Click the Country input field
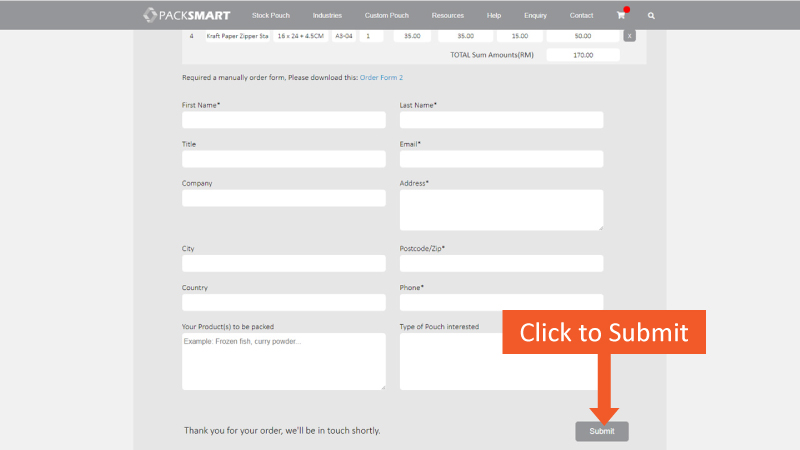This screenshot has height=450, width=800. 283,302
